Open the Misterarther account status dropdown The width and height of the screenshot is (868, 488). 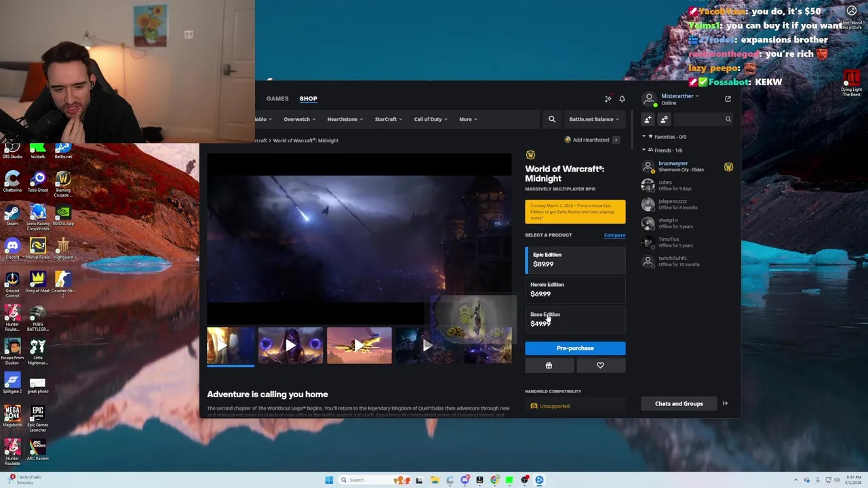click(x=679, y=96)
